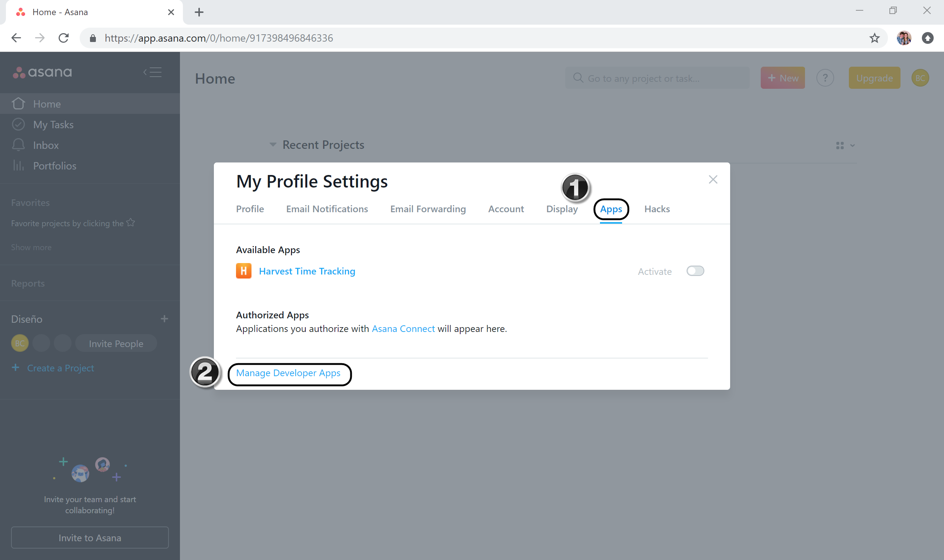Select the Apps tab
The width and height of the screenshot is (944, 560).
[611, 209]
